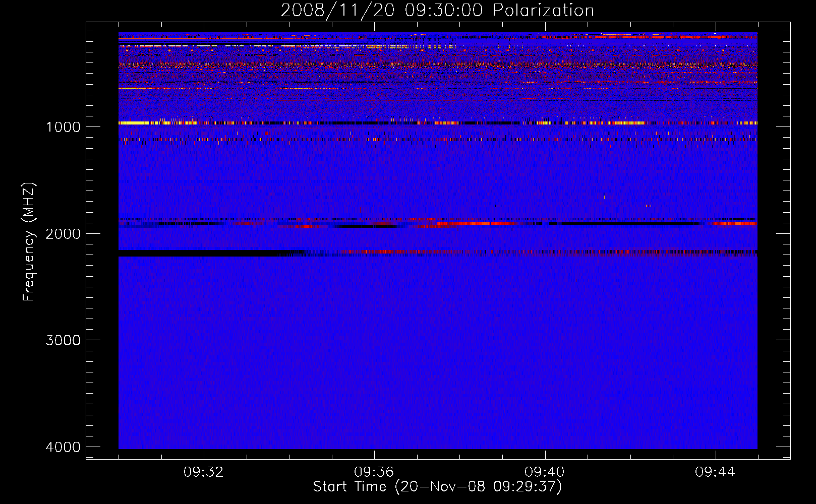Click the 'Frequency (MHZ)' axis label
Viewport: 816px width, 504px height.
[x=29, y=242]
